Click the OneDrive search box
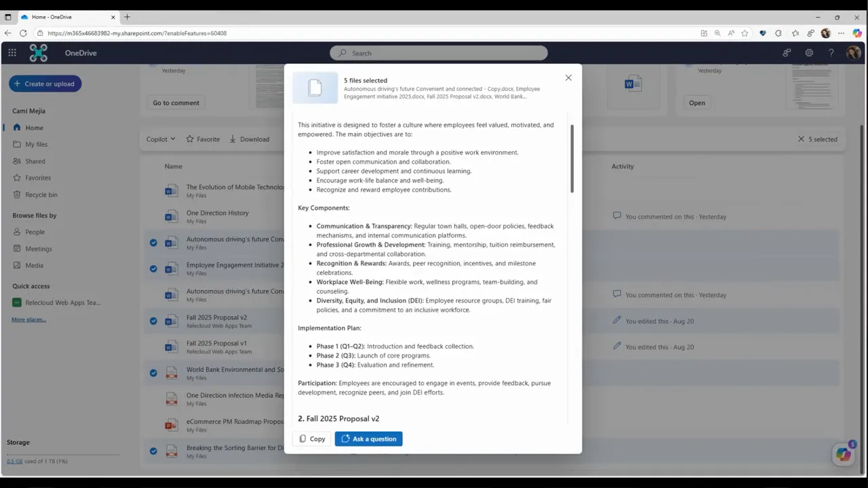This screenshot has width=868, height=488. 439,53
